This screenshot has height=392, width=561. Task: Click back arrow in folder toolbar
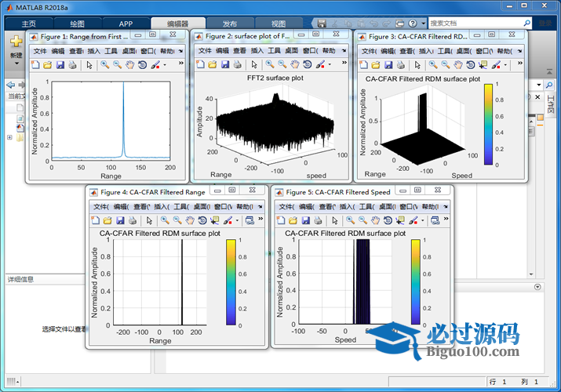(11, 85)
